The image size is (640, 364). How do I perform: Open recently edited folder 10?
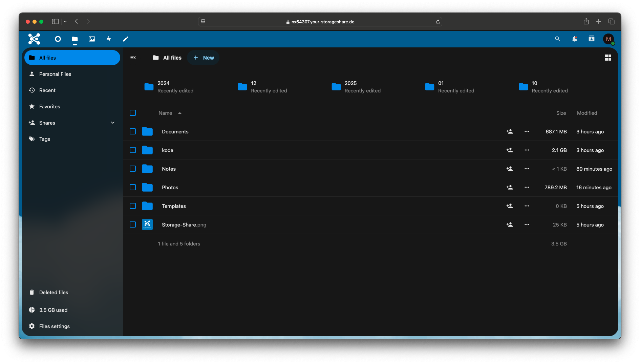click(x=543, y=87)
